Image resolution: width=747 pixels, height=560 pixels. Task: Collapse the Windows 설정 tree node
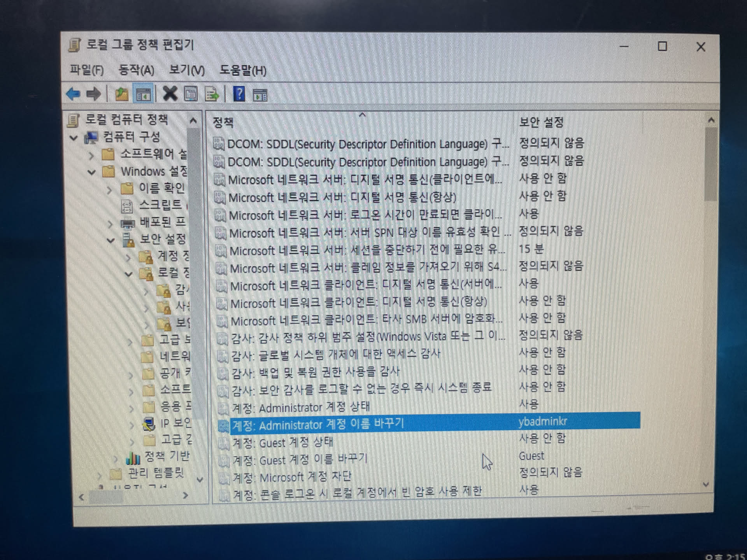[x=91, y=172]
